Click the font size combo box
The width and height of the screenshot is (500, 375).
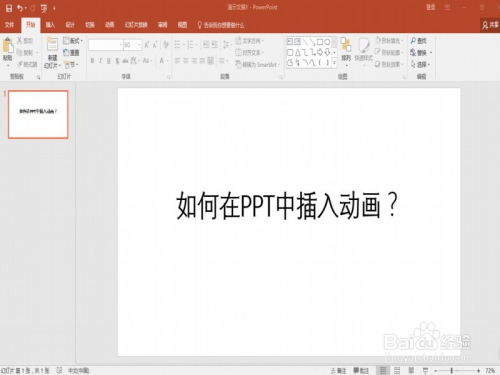[x=132, y=45]
